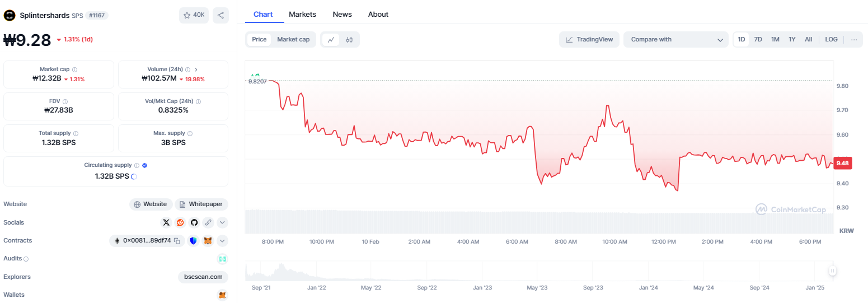Open more chart options ellipsis
This screenshot has width=868, height=303.
(x=853, y=39)
